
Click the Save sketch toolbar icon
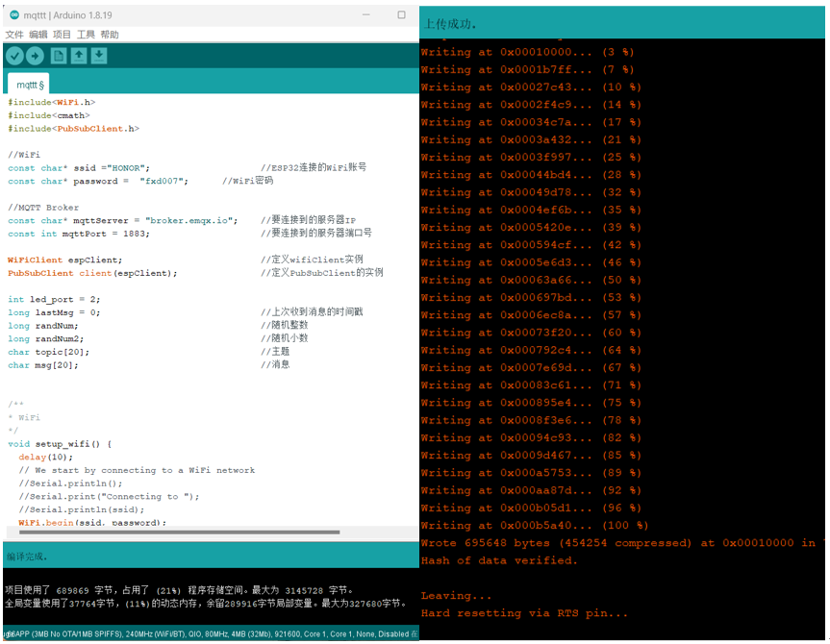pyautogui.click(x=99, y=56)
